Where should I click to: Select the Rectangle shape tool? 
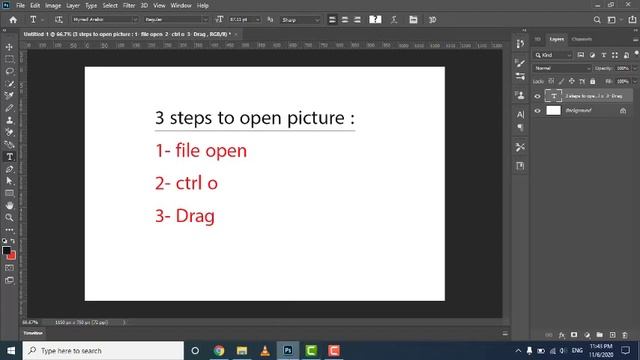pyautogui.click(x=9, y=193)
